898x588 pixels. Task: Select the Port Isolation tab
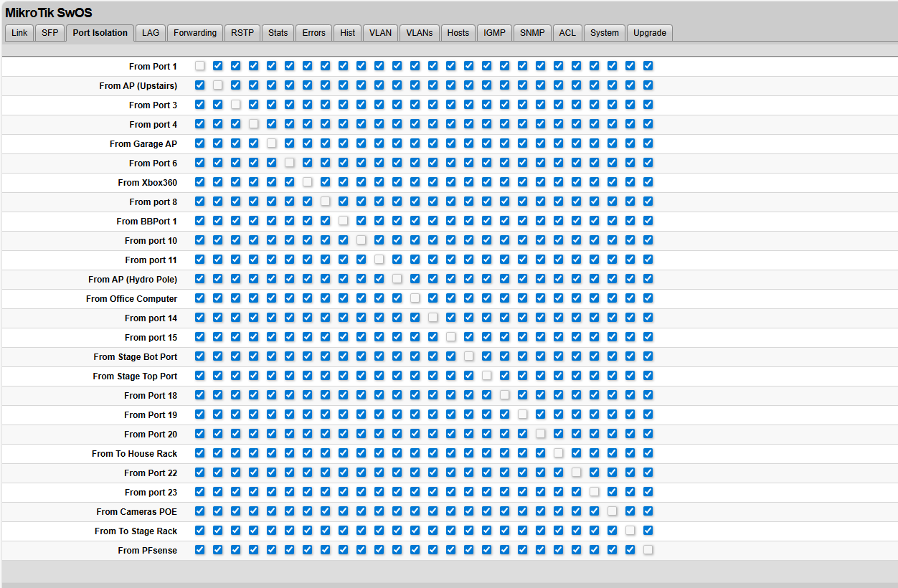(x=100, y=33)
